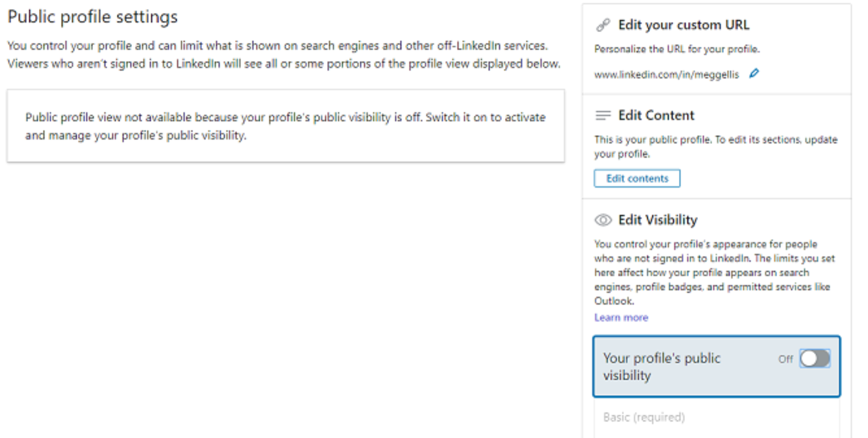Image resolution: width=868 pixels, height=438 pixels.
Task: Open the Learn more link
Action: tap(621, 318)
